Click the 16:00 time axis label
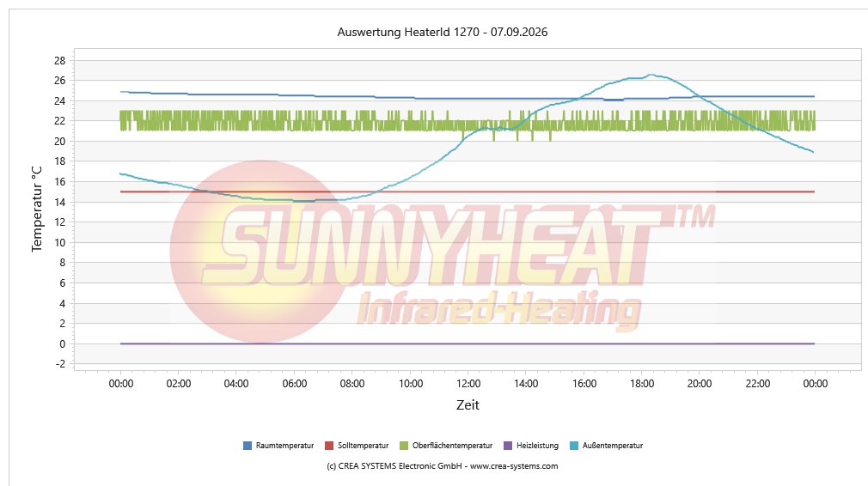868x486 pixels. tap(584, 384)
